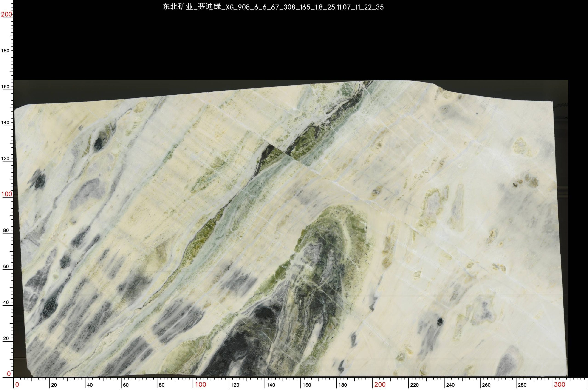The height and width of the screenshot is (391, 588).
Task: Click the 140 label on horizontal ruler
Action: point(271,385)
